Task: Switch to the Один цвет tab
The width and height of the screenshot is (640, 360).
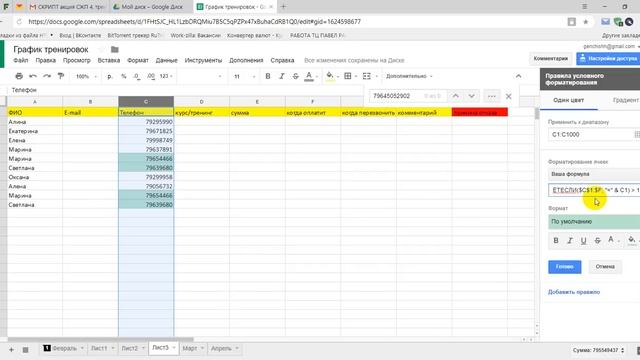Action: tap(569, 100)
